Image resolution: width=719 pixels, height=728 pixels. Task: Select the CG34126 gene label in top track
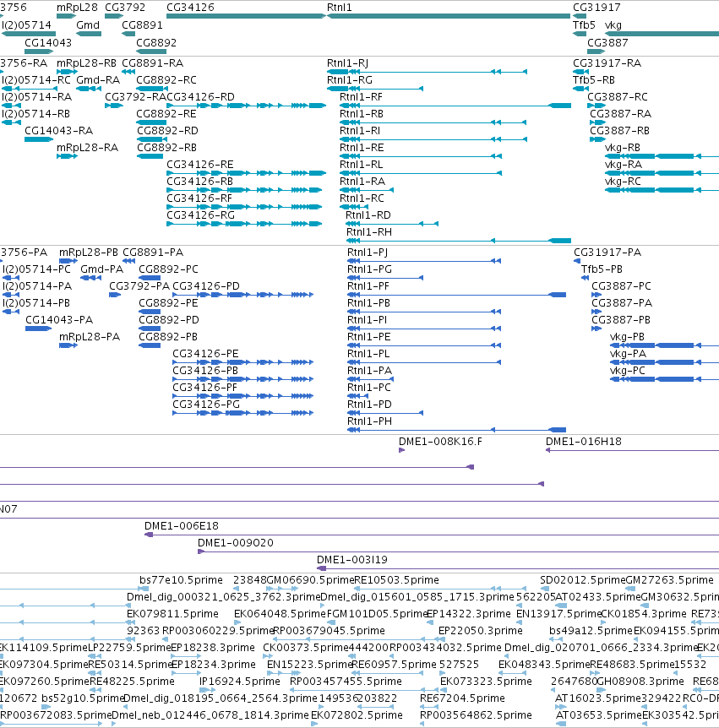pyautogui.click(x=190, y=8)
